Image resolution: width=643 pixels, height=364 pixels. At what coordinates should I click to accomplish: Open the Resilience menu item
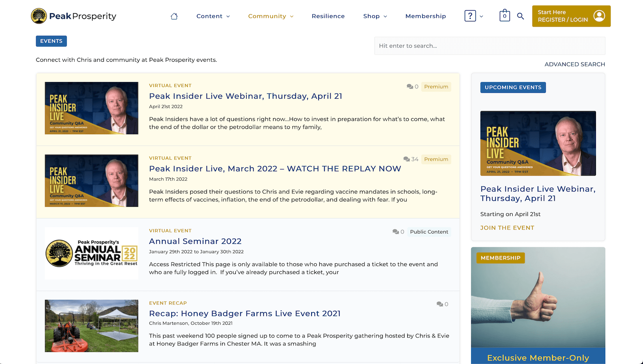[x=328, y=16]
